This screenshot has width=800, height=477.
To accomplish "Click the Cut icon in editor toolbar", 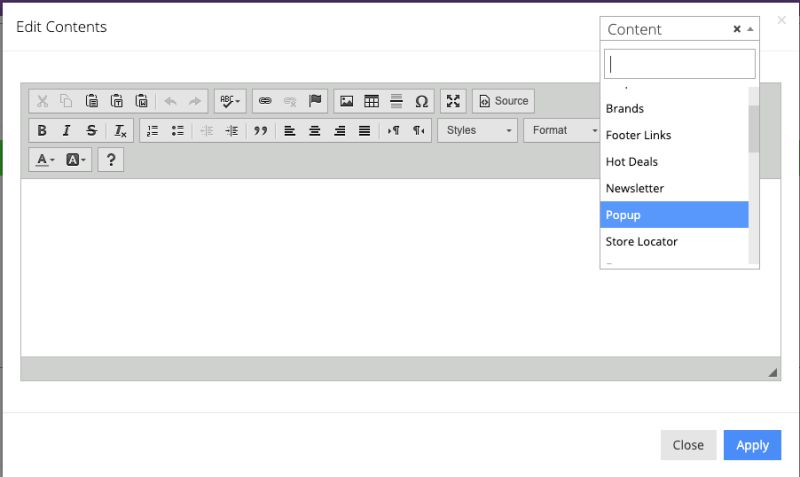I will (42, 101).
